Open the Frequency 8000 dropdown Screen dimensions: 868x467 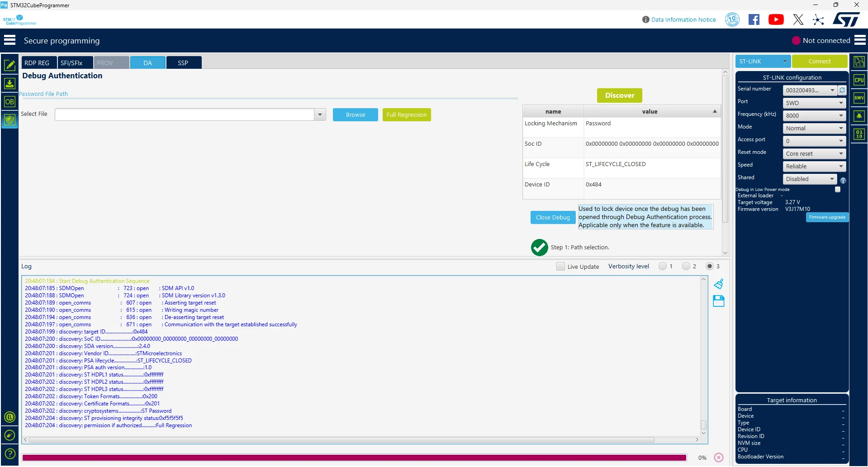814,115
